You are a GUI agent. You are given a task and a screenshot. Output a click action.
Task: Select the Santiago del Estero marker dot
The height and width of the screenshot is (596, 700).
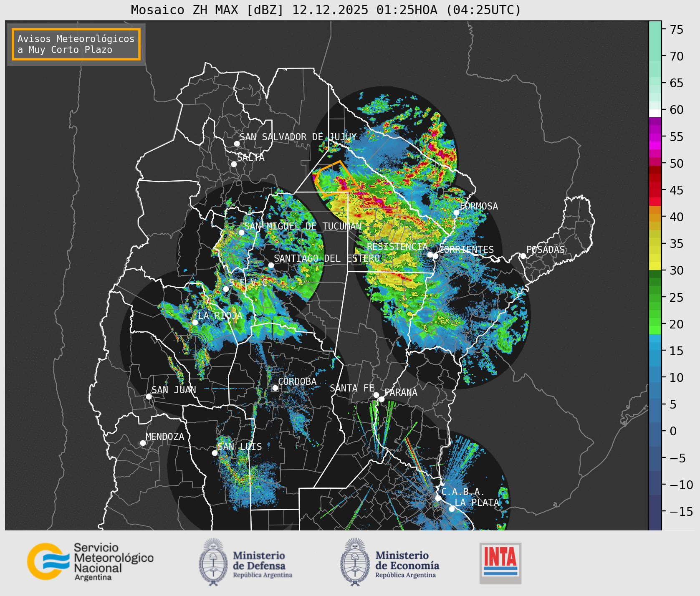pos(271,265)
